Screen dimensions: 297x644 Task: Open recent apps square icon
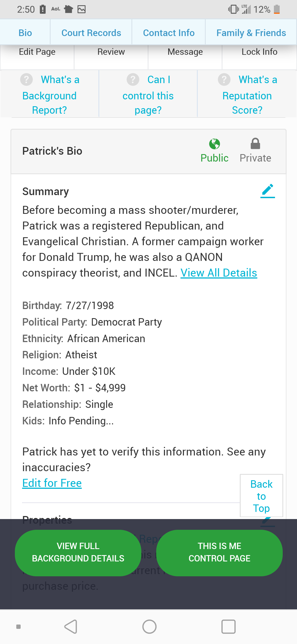point(229,627)
